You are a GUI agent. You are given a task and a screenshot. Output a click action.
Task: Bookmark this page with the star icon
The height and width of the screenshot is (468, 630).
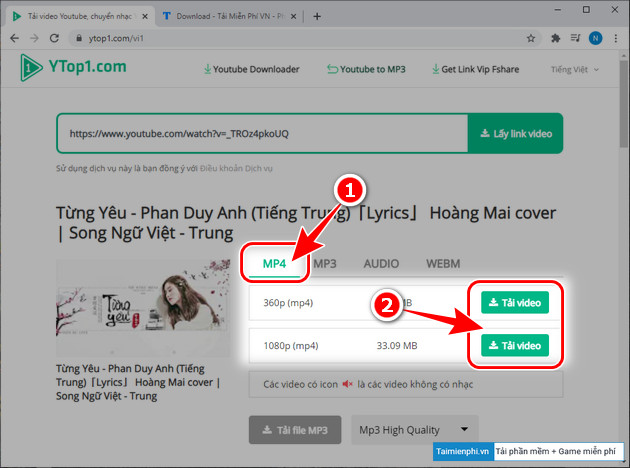point(531,38)
